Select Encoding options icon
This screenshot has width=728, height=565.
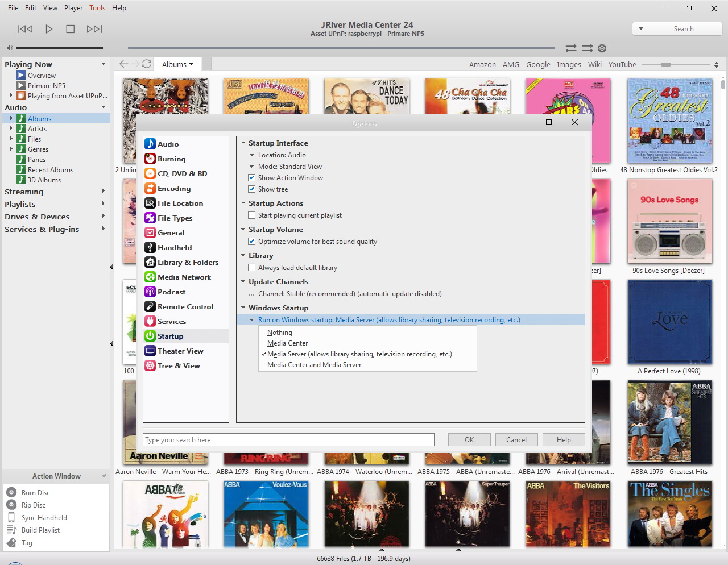pyautogui.click(x=150, y=189)
